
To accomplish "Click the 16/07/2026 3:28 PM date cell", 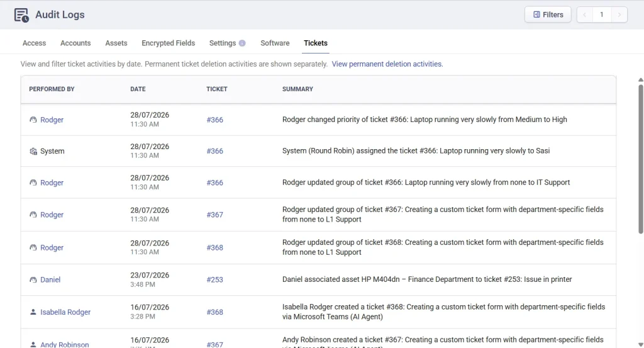I will tap(150, 312).
